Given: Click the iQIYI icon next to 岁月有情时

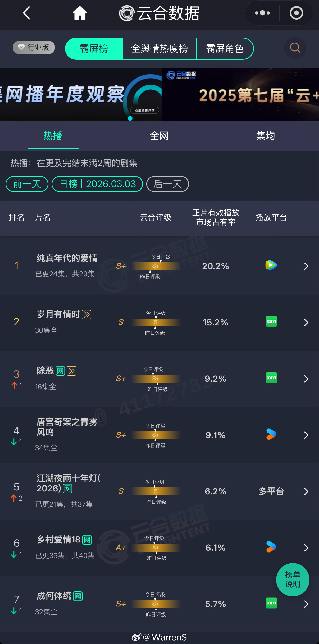Looking at the screenshot, I should 271,322.
